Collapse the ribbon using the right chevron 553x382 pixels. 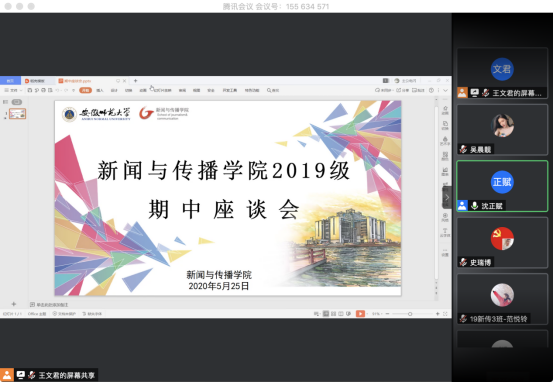(445, 90)
